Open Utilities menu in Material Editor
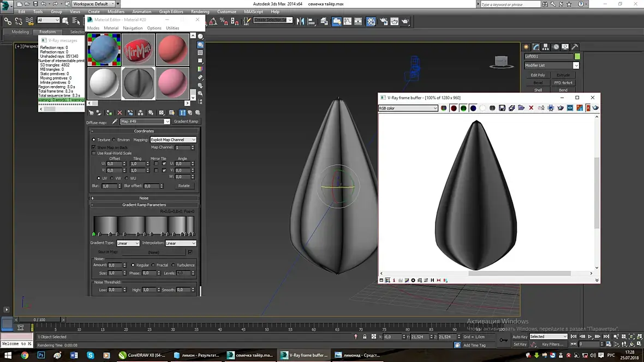The width and height of the screenshot is (644, 362). 172,28
